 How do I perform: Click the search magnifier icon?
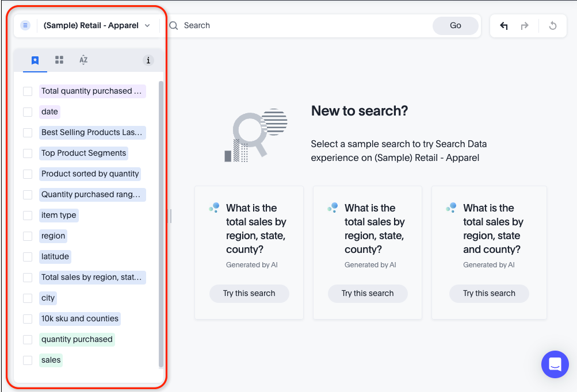(173, 25)
